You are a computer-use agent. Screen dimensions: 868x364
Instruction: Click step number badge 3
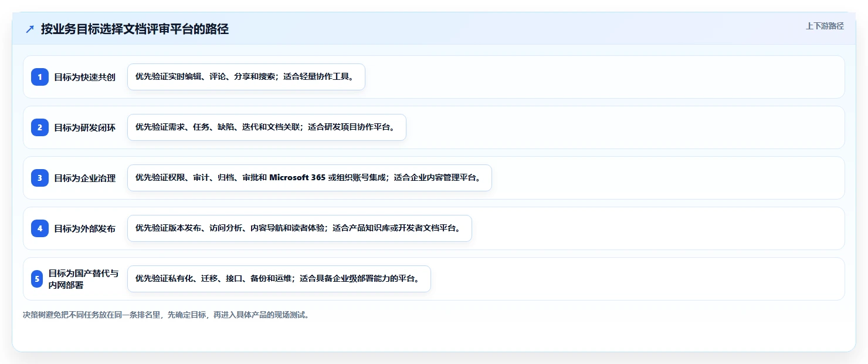(40, 178)
